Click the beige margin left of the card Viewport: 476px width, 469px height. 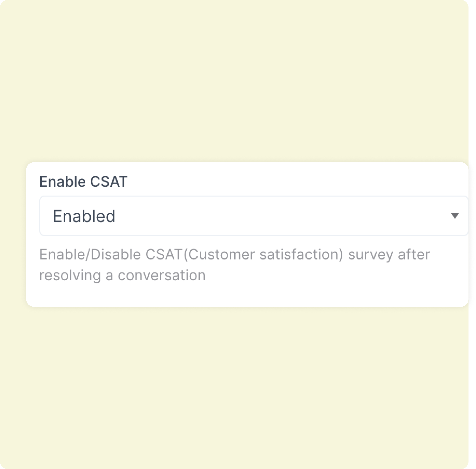click(13, 234)
